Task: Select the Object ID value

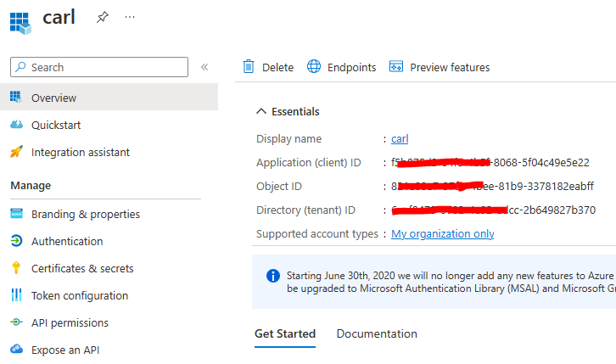Action: click(x=492, y=186)
